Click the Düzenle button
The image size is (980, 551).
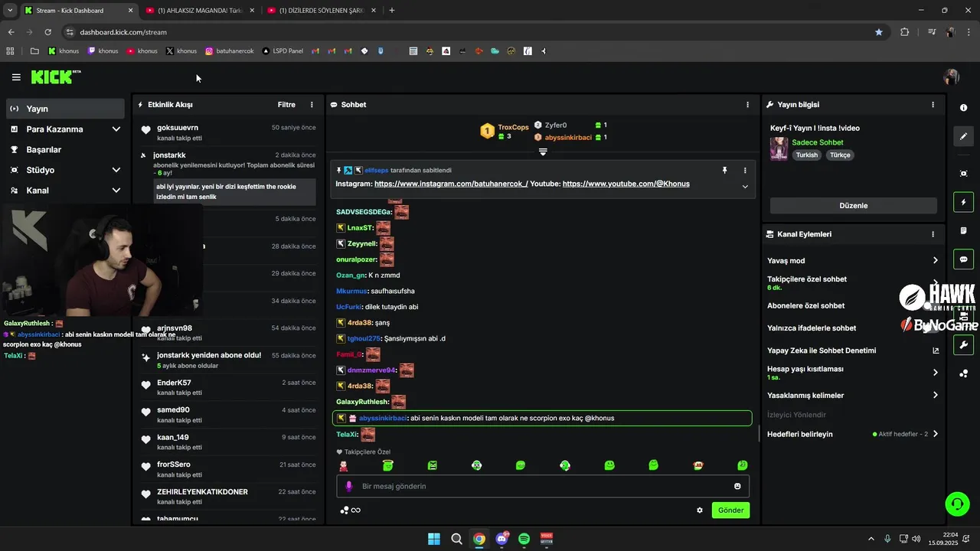tap(854, 206)
